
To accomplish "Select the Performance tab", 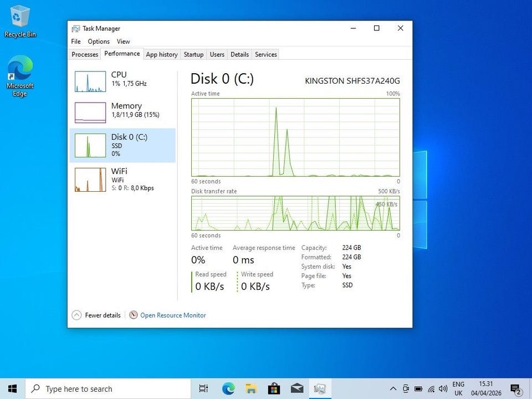I will coord(122,54).
